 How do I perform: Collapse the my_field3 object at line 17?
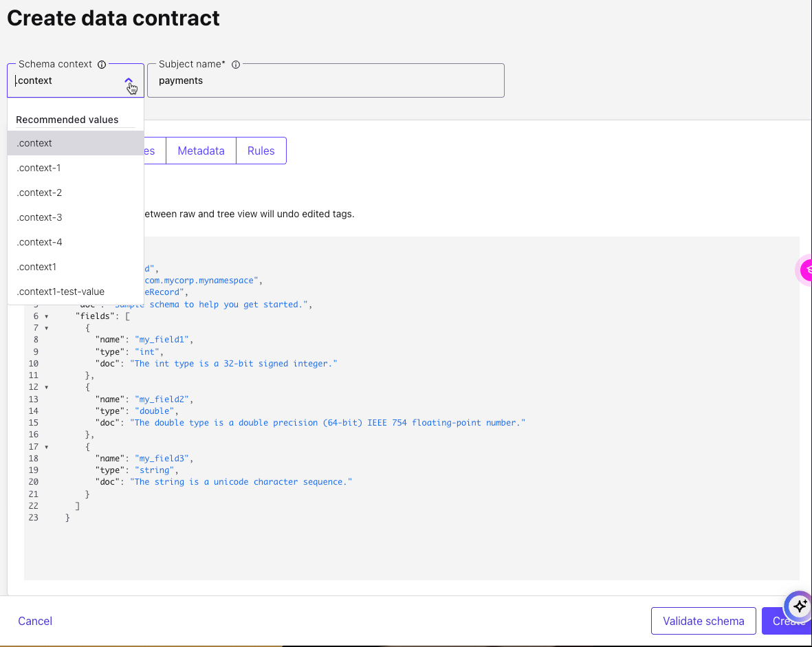(45, 446)
